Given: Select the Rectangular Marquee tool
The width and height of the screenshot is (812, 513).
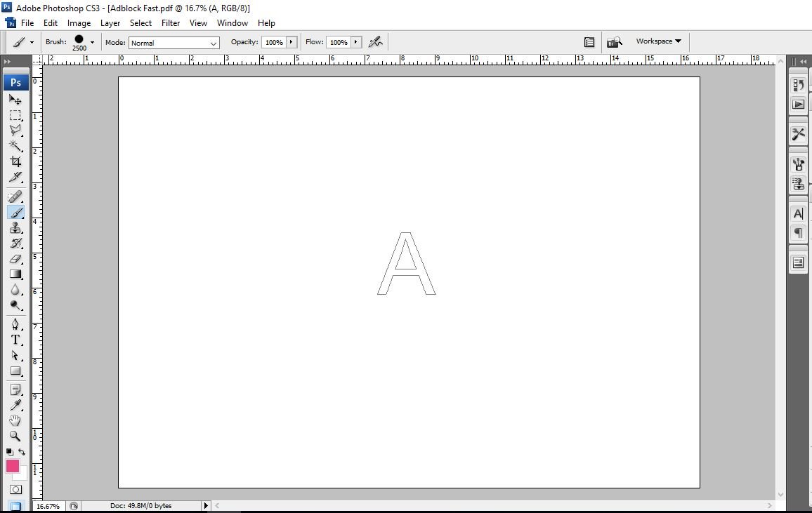Looking at the screenshot, I should tap(15, 115).
